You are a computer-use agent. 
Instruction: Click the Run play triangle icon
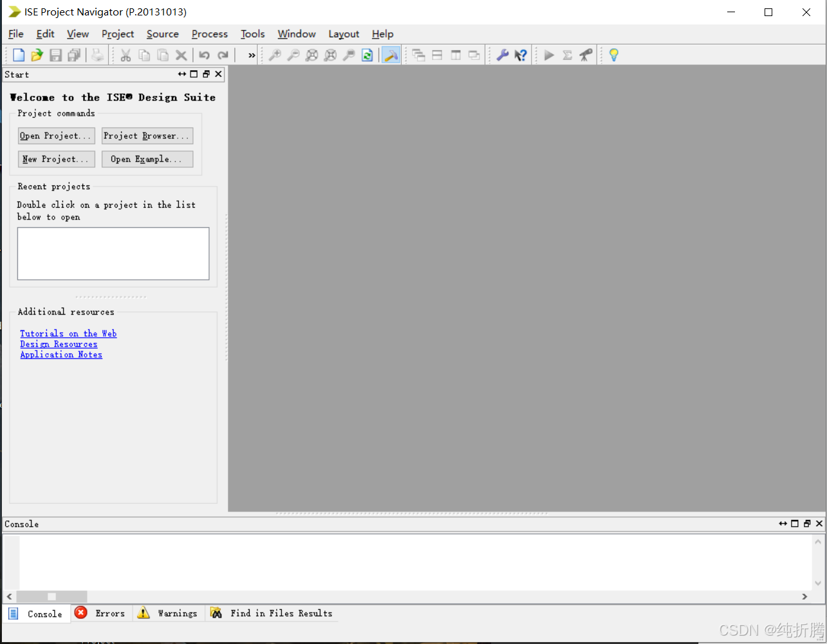[x=549, y=55]
